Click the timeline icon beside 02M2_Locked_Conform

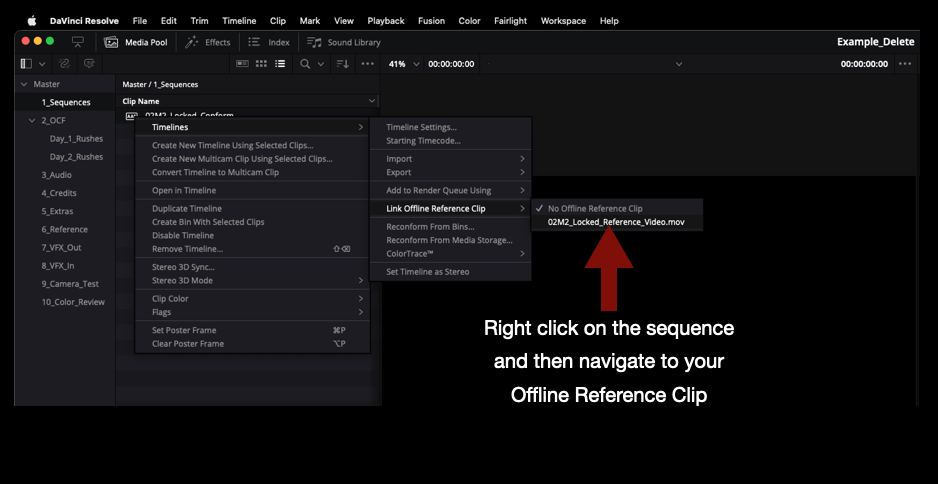tap(131, 115)
